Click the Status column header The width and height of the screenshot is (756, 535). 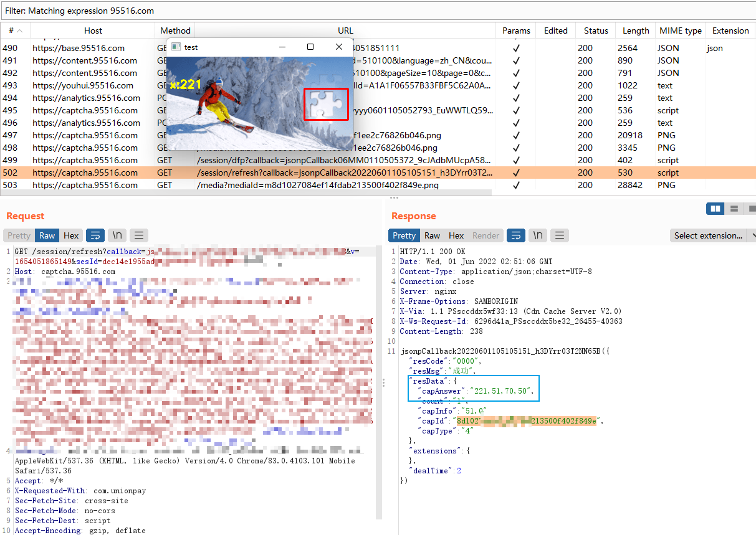(596, 31)
